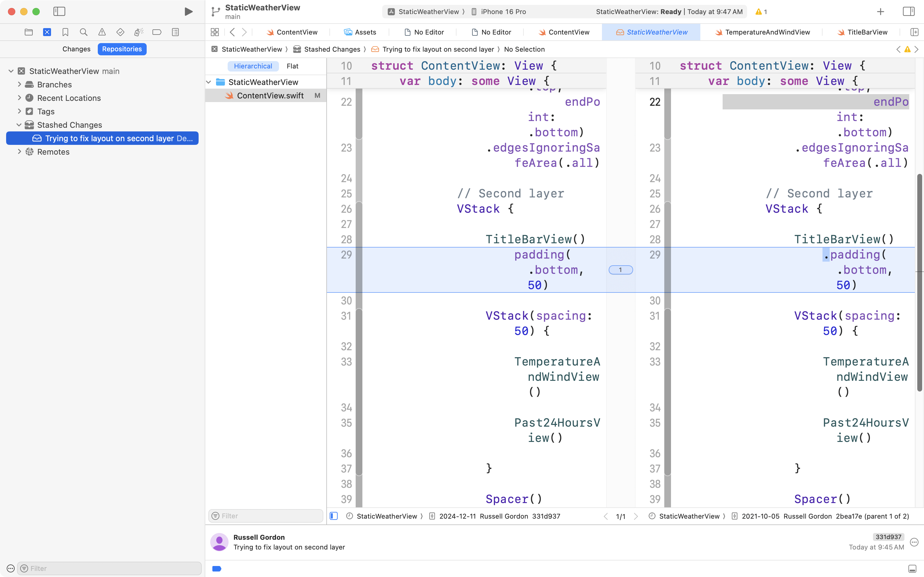
Task: Select the Changes navigator button
Action: click(76, 49)
